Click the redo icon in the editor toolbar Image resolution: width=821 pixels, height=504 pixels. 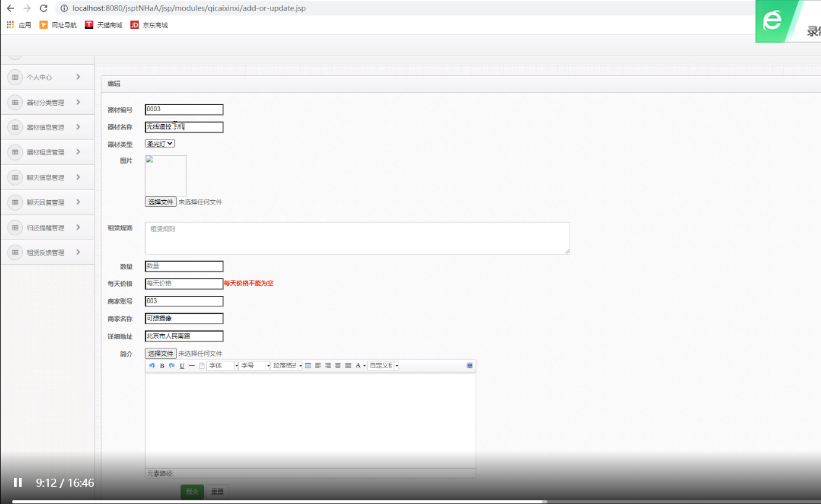[x=172, y=366]
